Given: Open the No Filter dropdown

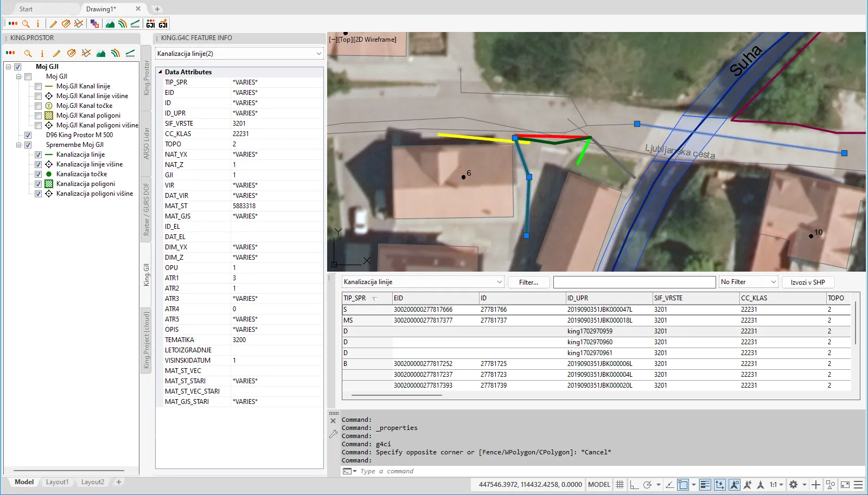Looking at the screenshot, I should (x=773, y=282).
